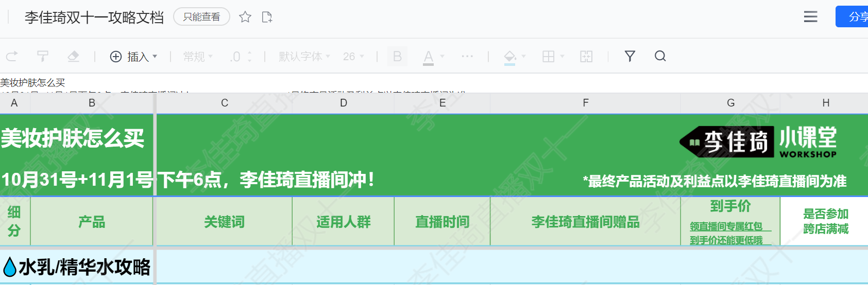Click the 李佳琦直播间赠品 header cell
868x285 pixels.
tap(585, 222)
